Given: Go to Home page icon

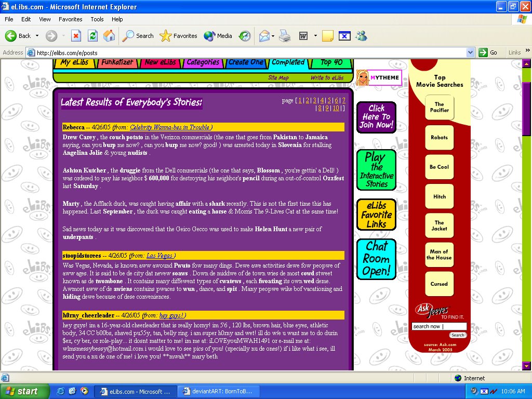Looking at the screenshot, I should tap(109, 36).
